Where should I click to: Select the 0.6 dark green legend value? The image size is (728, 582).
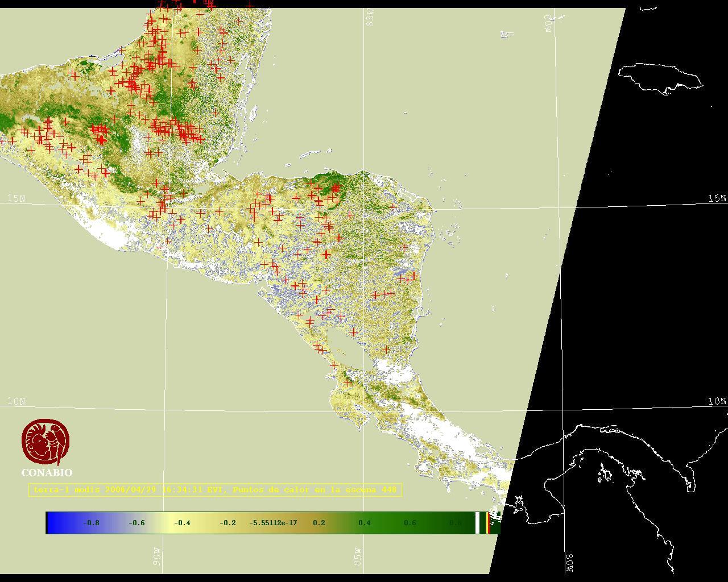click(409, 523)
